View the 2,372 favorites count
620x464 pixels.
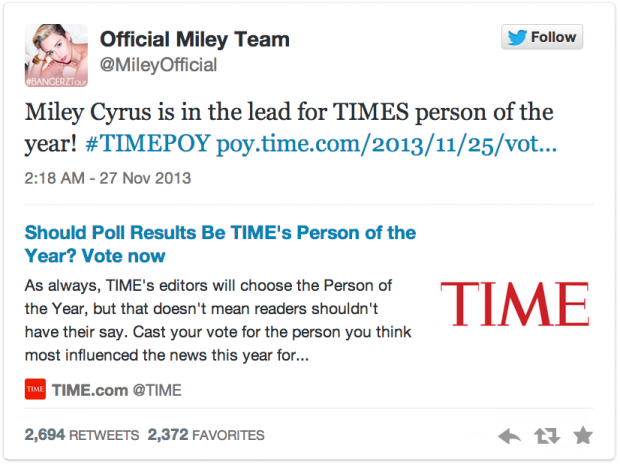[x=206, y=435]
